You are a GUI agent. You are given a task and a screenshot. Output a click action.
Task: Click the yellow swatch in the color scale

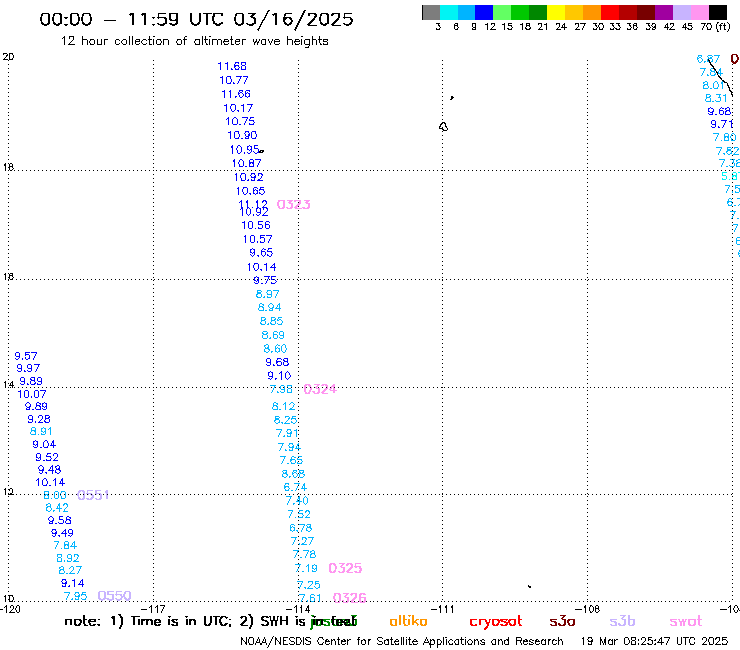[x=556, y=12]
